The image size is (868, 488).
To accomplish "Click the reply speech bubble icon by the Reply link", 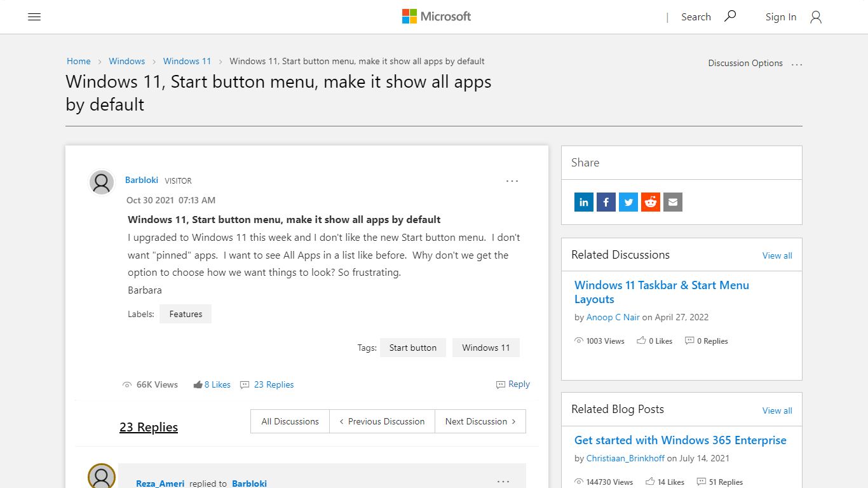I will (501, 384).
